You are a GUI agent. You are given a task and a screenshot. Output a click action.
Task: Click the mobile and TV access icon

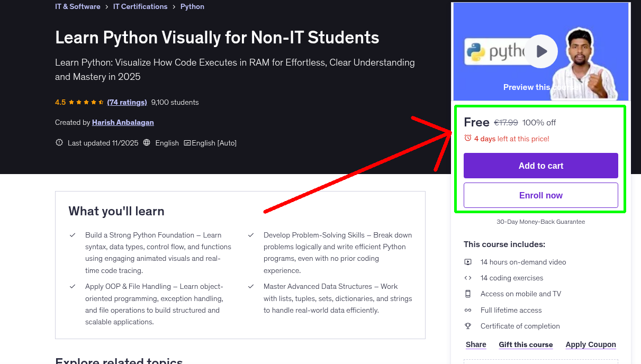pos(468,294)
